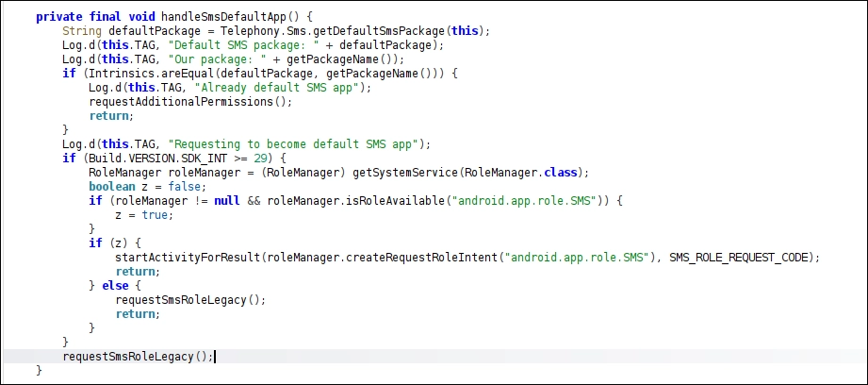Click the number 29 in the SDK check
The width and height of the screenshot is (868, 385).
260,159
